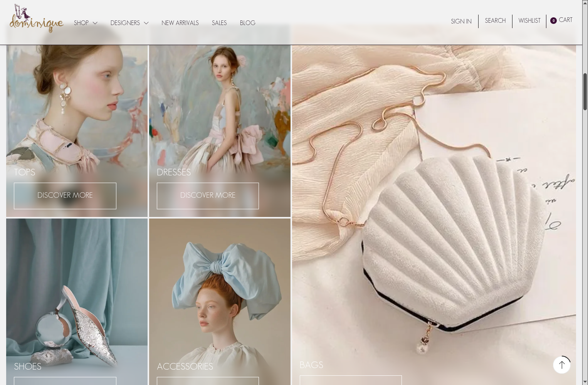588x385 pixels.
Task: Click the BAGS category title
Action: tap(311, 365)
